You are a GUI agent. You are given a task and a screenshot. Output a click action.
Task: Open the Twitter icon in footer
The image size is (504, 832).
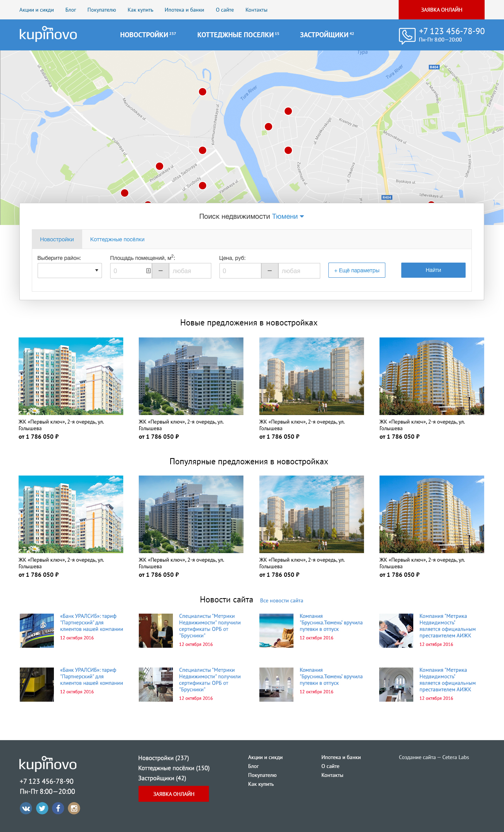(x=42, y=808)
